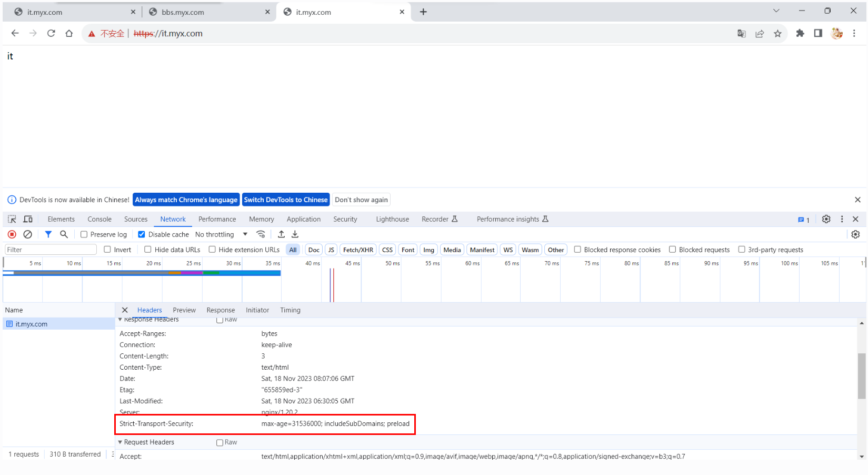
Task: Filter requests by Img type
Action: pyautogui.click(x=429, y=250)
